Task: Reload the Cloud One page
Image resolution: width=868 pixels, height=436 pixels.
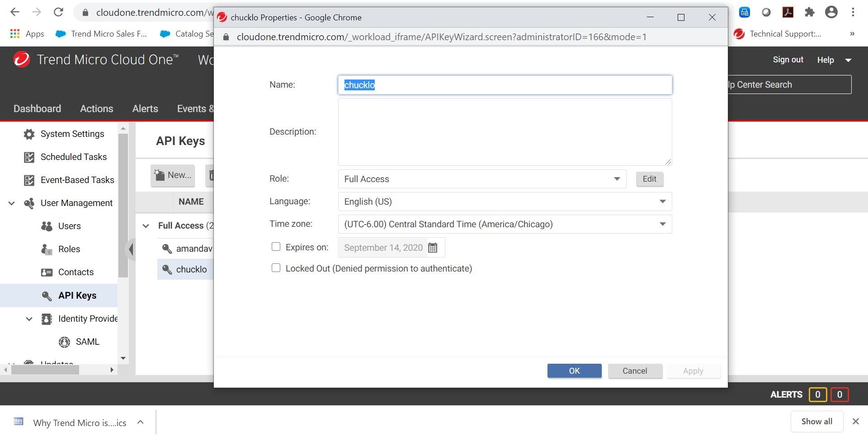Action: (x=58, y=12)
